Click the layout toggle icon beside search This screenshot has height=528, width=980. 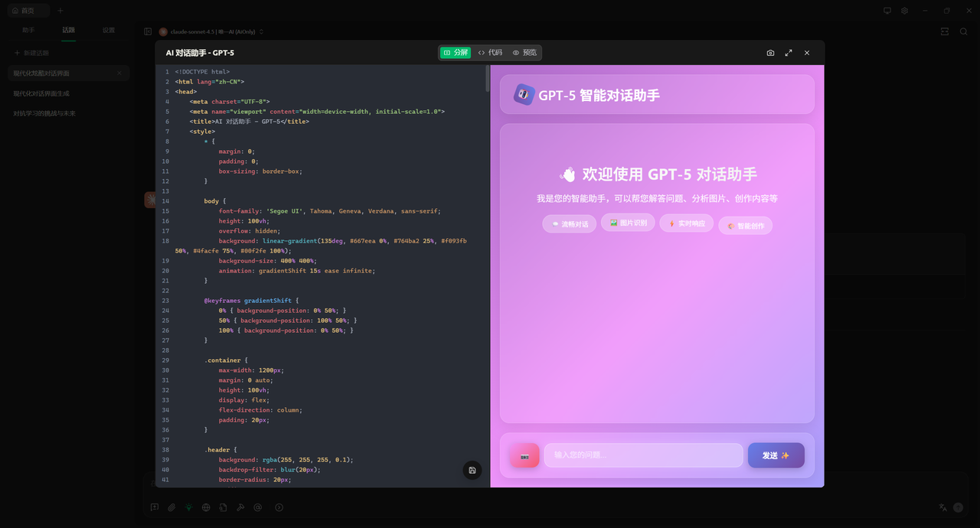(x=944, y=31)
